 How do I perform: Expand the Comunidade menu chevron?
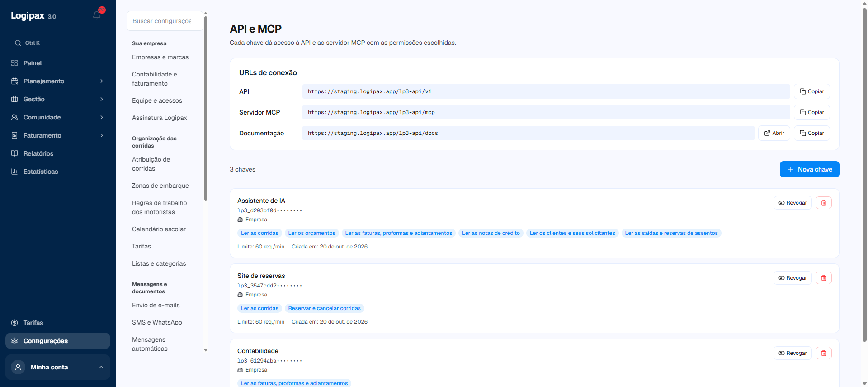click(102, 117)
